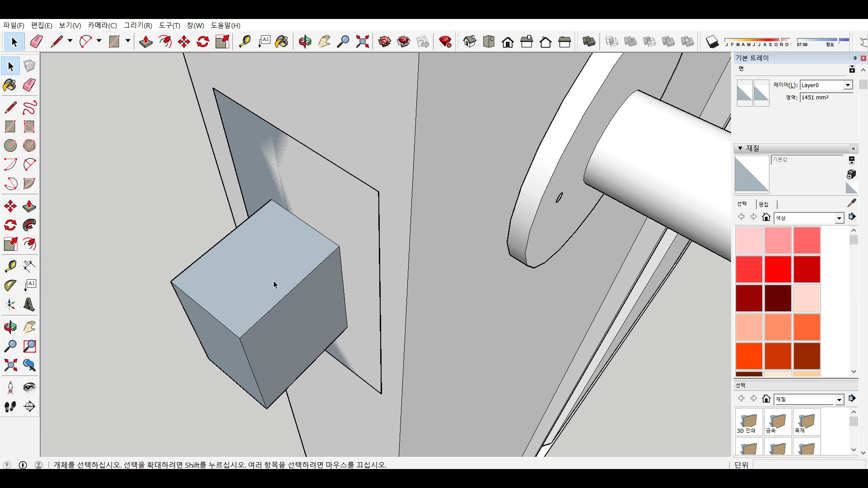This screenshot has width=868, height=488.
Task: Switch to Iso view house icon
Action: click(470, 42)
